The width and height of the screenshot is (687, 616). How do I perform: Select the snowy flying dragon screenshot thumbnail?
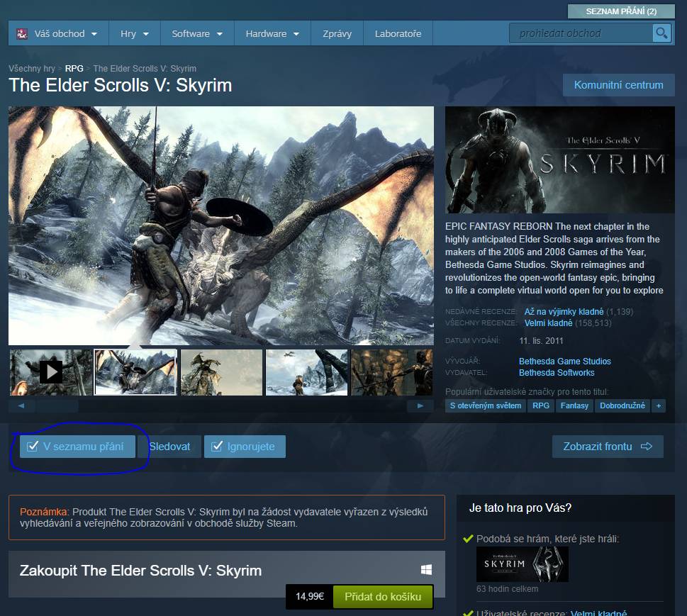pyautogui.click(x=307, y=372)
